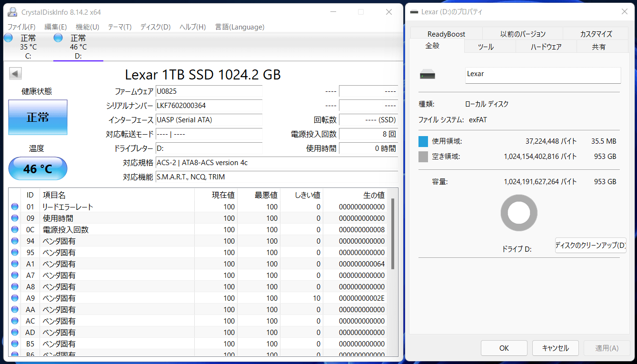Click status orb for 0C 電源投入回数 row

pos(15,230)
